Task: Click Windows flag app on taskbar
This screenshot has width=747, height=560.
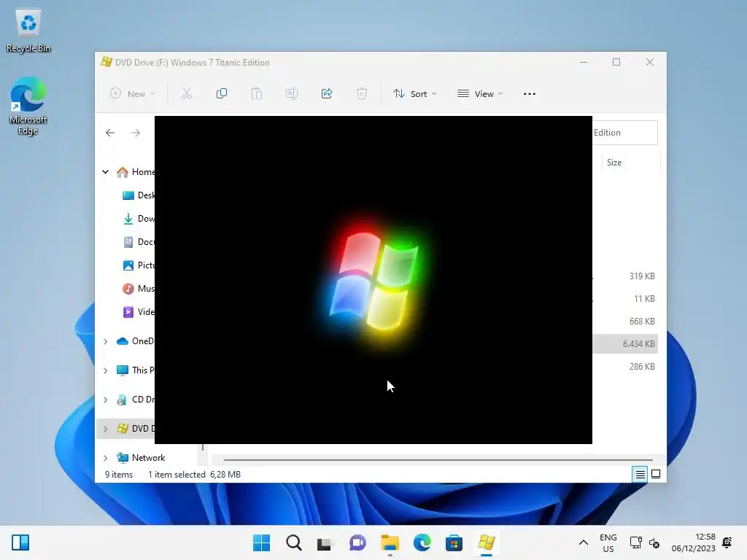Action: [x=487, y=542]
